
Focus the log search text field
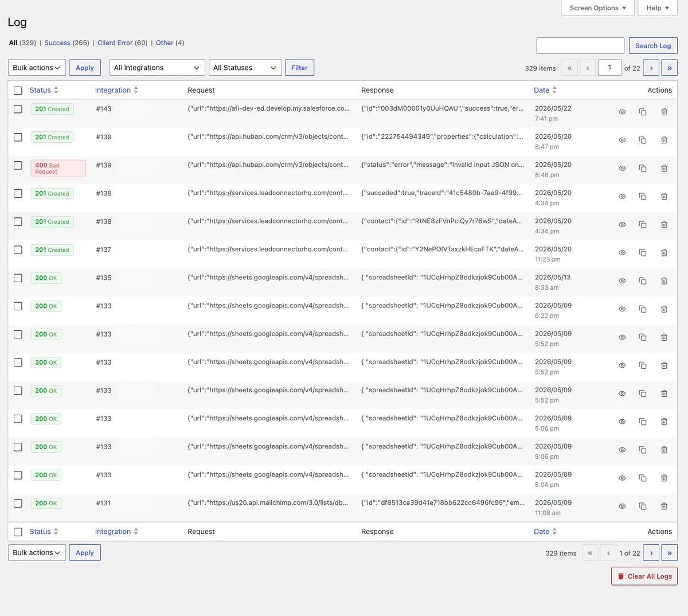[x=580, y=46]
